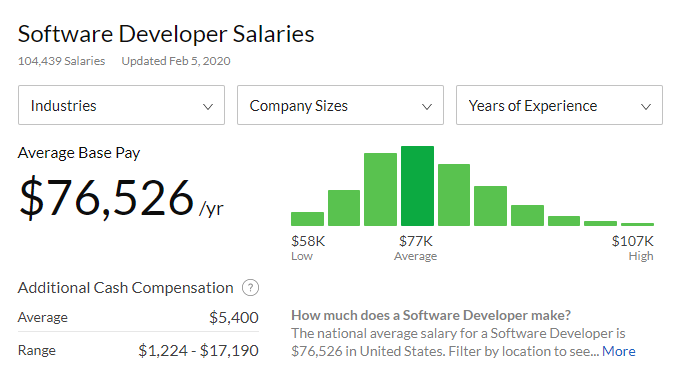Select the dark green average salary bar
Viewport: 687px width, 381px height.
tap(418, 186)
